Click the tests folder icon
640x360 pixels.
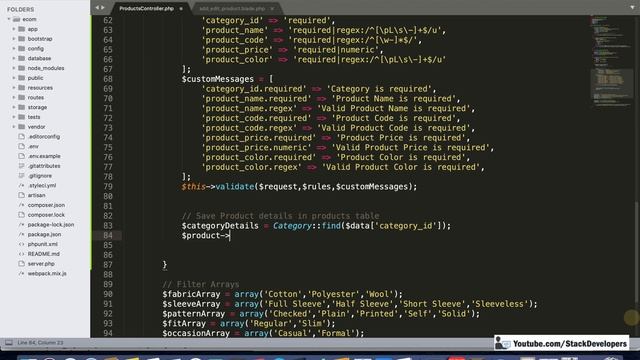click(x=22, y=117)
